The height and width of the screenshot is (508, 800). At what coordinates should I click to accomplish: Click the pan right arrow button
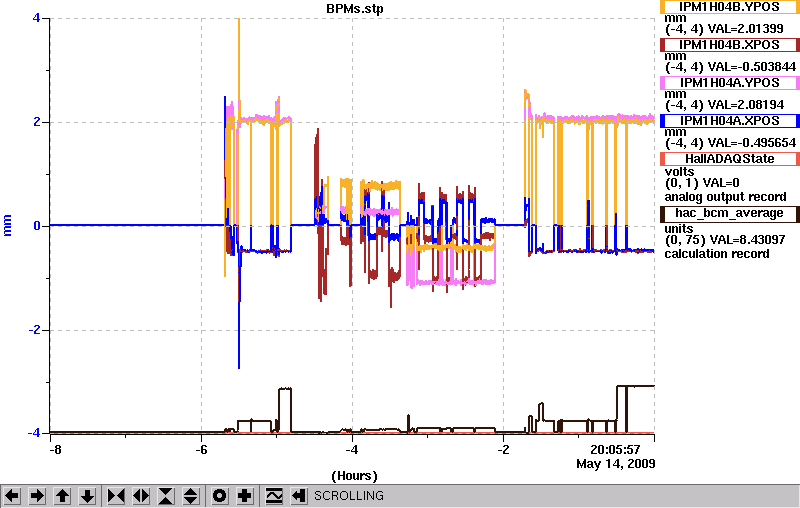(x=37, y=496)
